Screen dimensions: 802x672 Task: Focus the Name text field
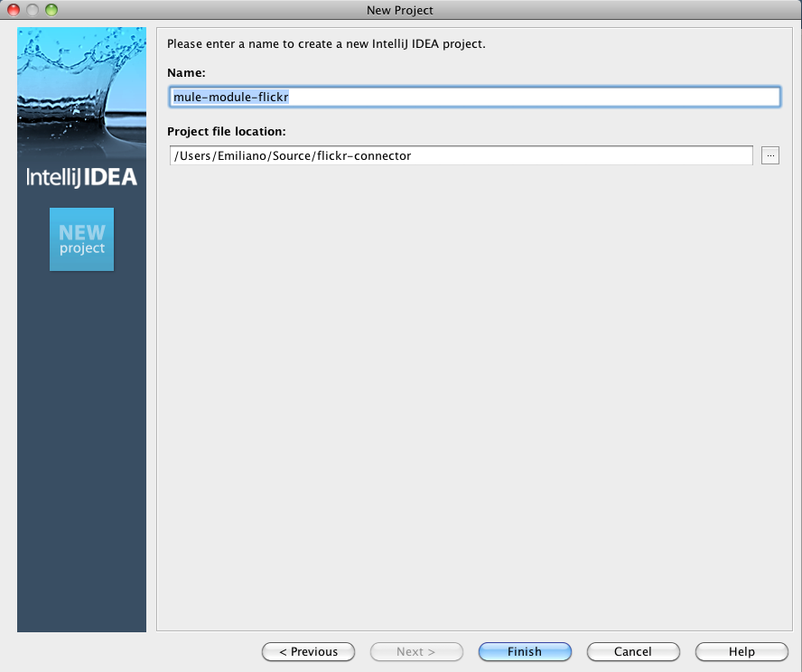(x=474, y=97)
